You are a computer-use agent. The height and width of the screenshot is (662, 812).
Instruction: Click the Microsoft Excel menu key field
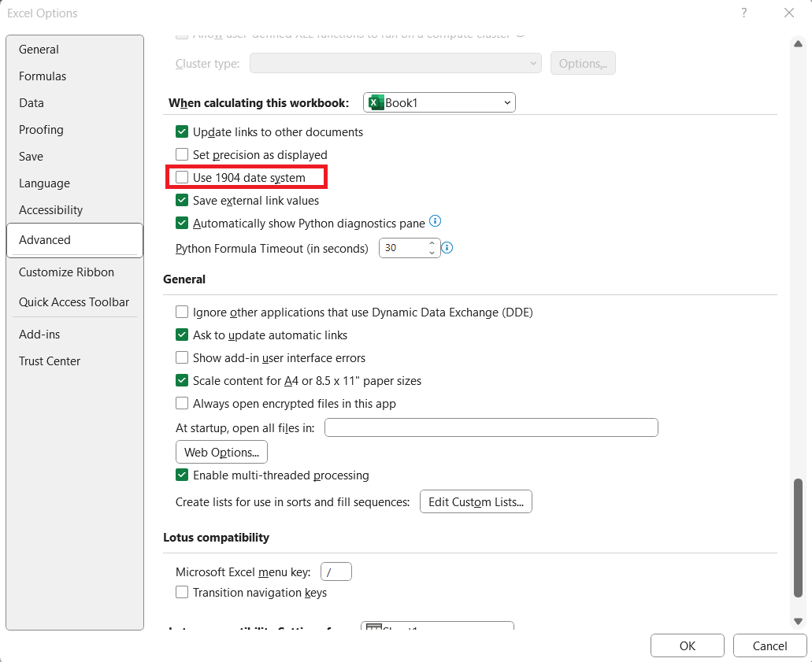click(336, 571)
